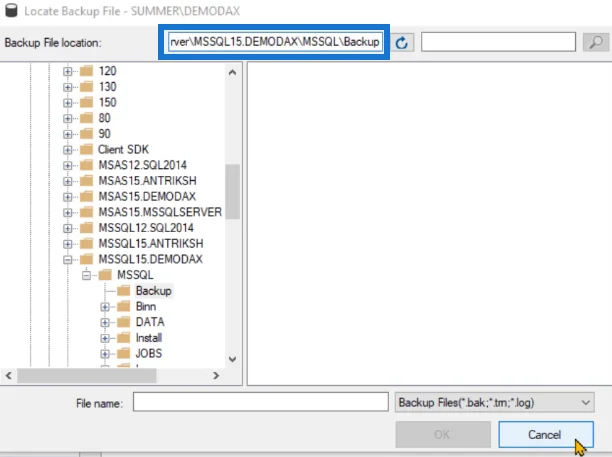Expand the MSAS15.MSSQLSERVER folder node

point(68,213)
